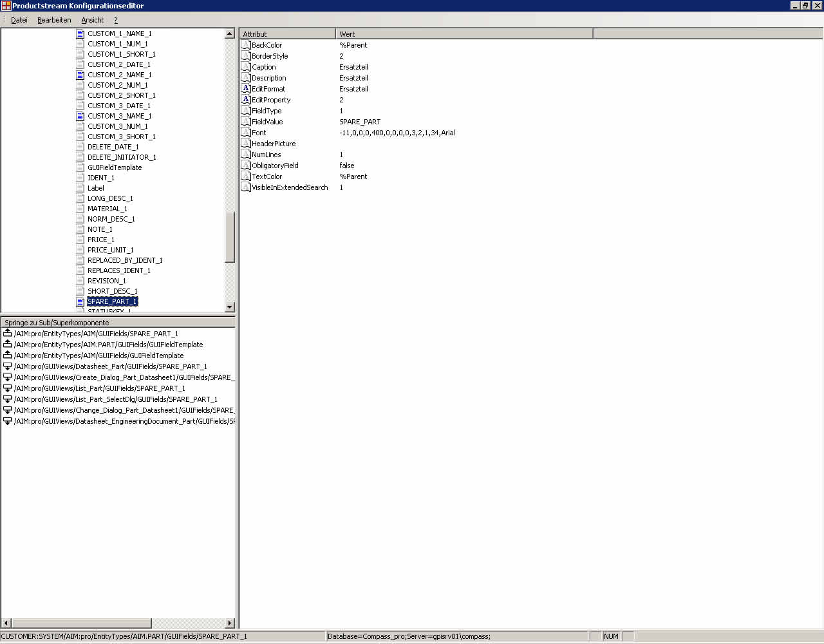
Task: Jump to Change_Dialog_Part_Datasheet1 path
Action: 124,410
